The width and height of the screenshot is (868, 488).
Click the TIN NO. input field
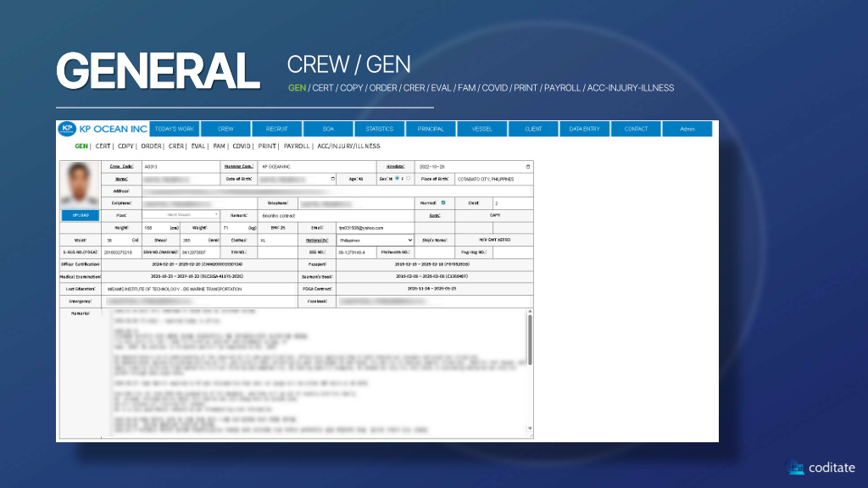[x=277, y=252]
